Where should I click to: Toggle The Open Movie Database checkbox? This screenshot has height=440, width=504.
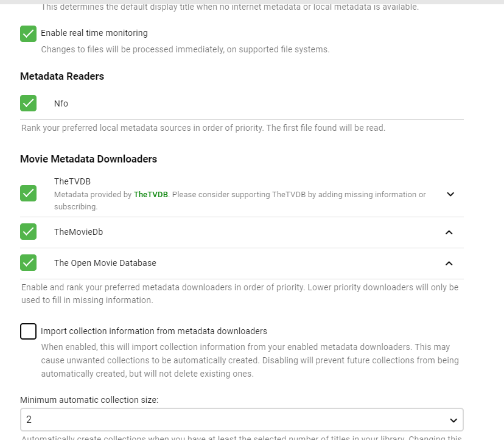pyautogui.click(x=28, y=263)
